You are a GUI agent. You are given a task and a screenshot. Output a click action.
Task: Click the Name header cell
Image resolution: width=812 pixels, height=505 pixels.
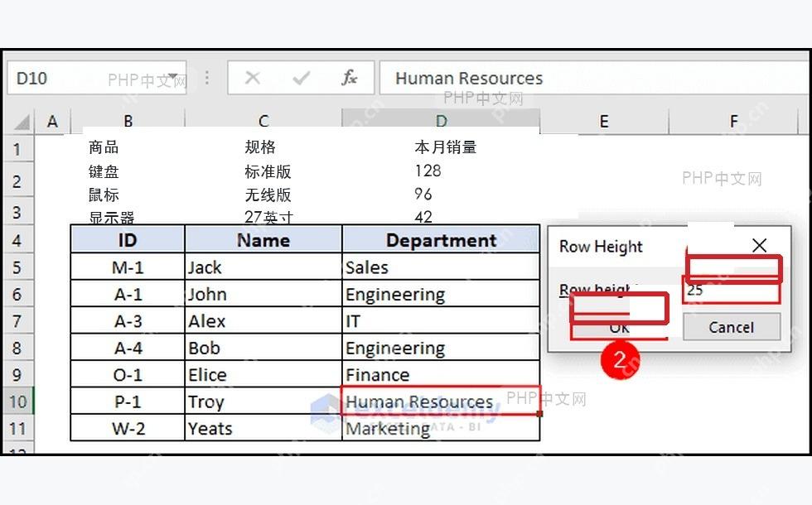263,239
